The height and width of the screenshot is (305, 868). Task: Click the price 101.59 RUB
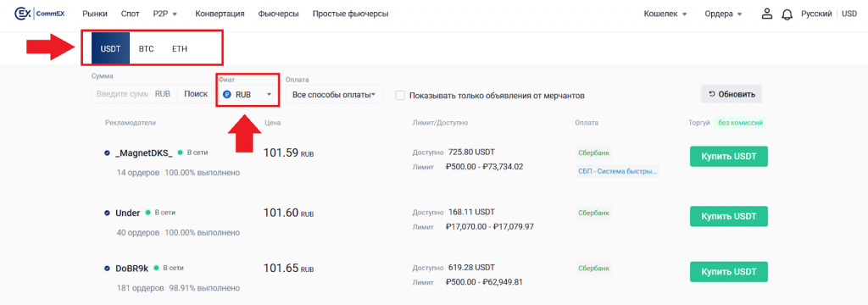[x=288, y=152]
